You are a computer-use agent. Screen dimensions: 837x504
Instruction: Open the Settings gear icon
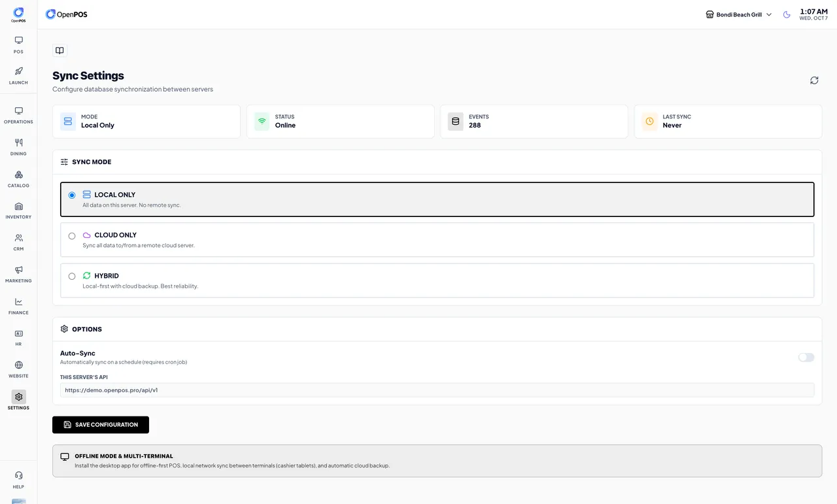[18, 397]
